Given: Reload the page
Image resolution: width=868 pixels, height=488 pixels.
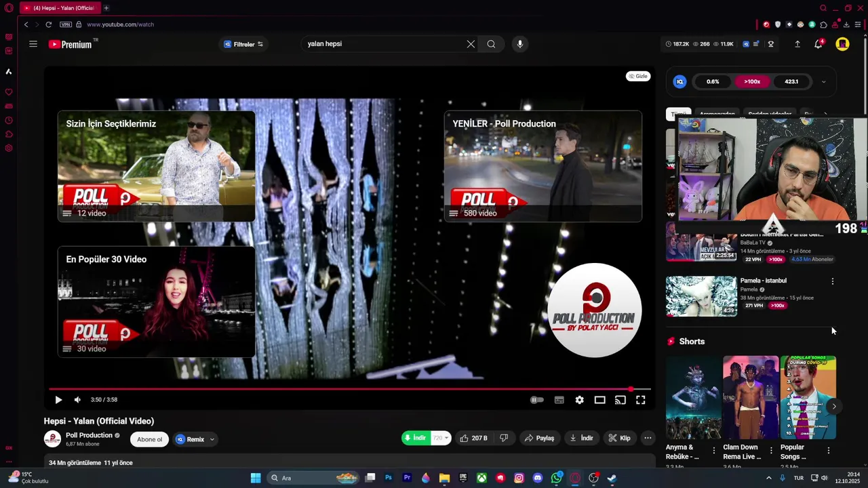Looking at the screenshot, I should tap(48, 24).
